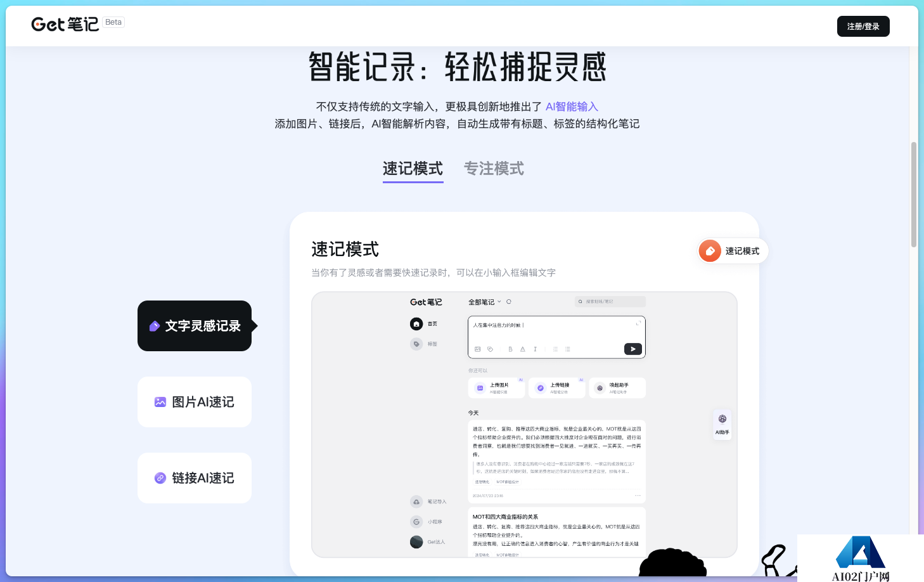Switch to the 速记模式 tab
This screenshot has width=924, height=582.
(413, 169)
